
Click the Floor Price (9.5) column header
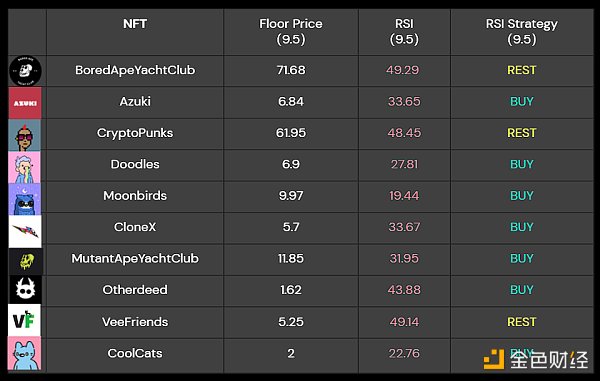[x=291, y=31]
